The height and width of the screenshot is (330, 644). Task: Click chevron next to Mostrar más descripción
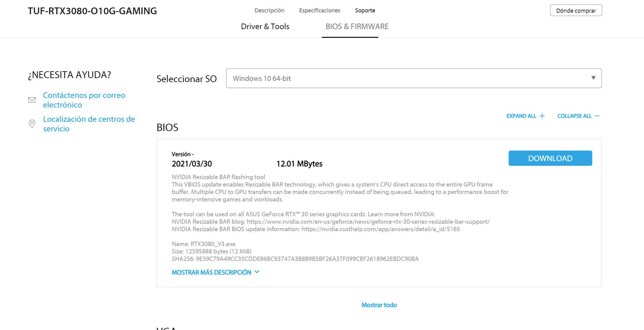[x=257, y=272]
